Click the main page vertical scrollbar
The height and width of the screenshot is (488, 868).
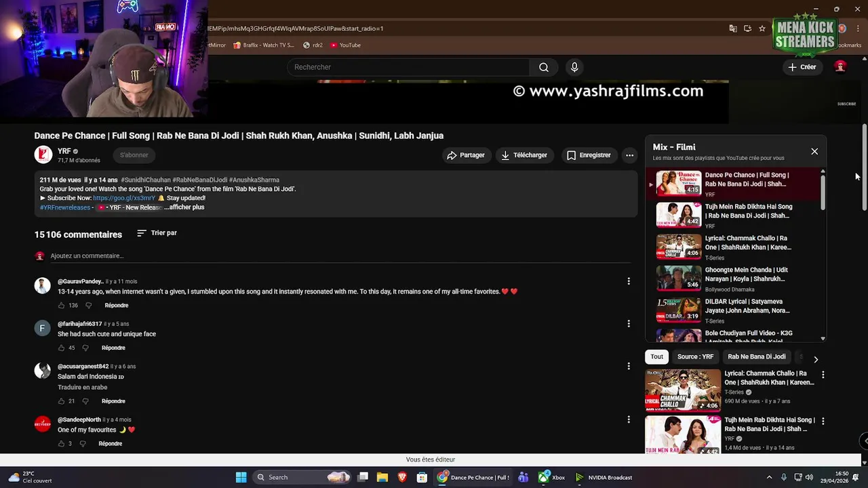coord(865,167)
